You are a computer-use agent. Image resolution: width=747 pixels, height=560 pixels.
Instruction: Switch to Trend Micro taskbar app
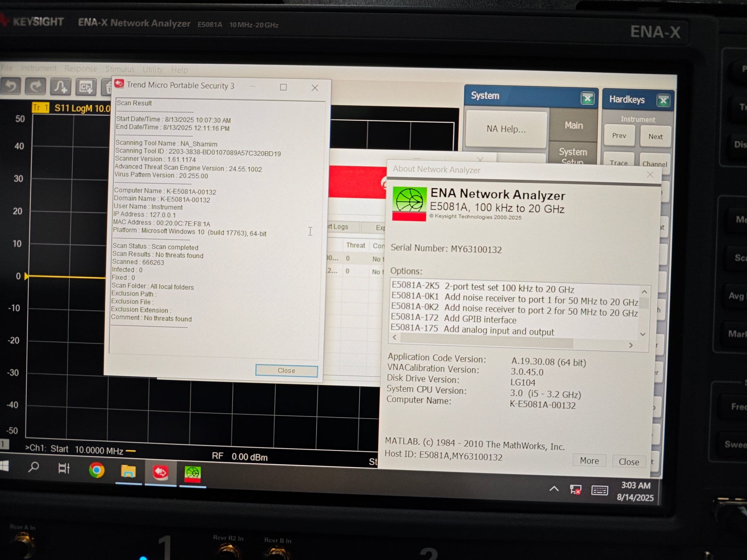(x=160, y=473)
